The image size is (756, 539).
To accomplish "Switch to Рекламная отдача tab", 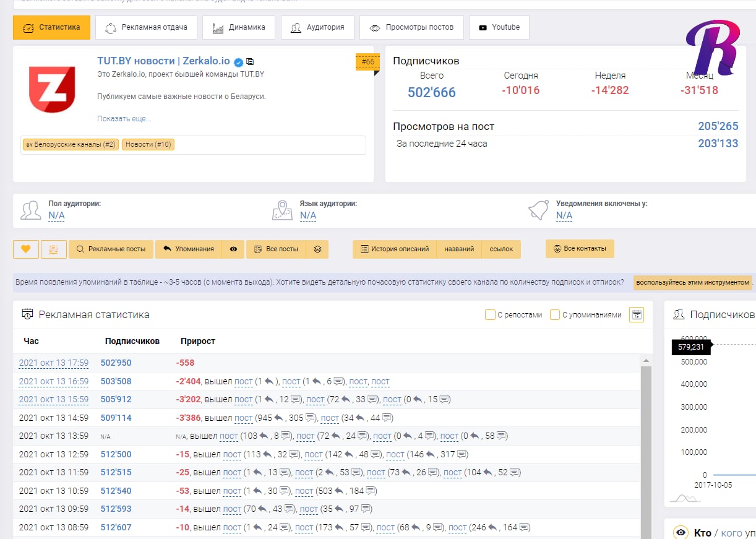I will pyautogui.click(x=146, y=28).
